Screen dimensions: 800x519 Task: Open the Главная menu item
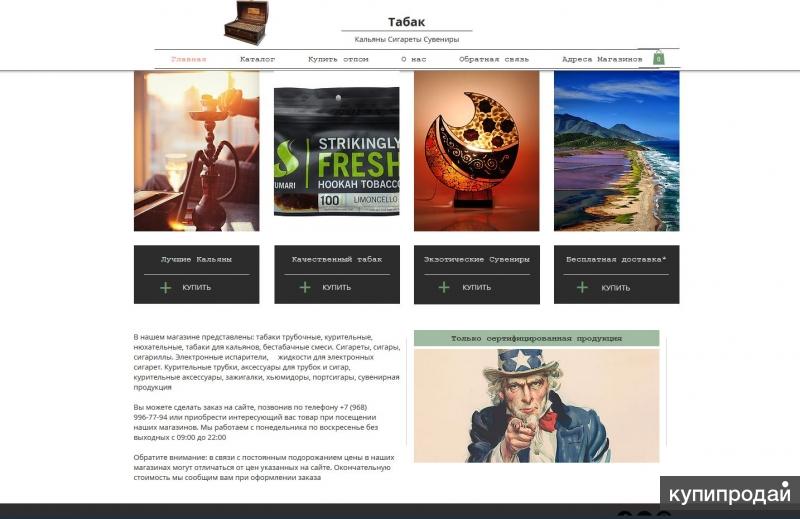click(x=189, y=59)
